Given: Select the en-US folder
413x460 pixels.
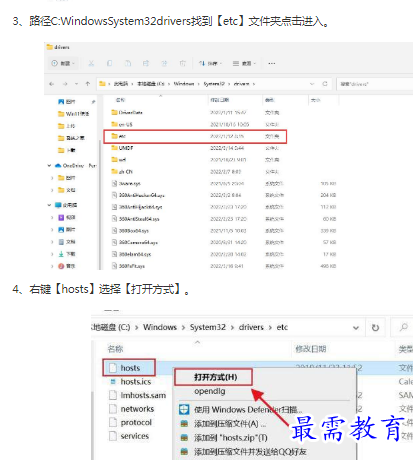Looking at the screenshot, I should pos(122,124).
